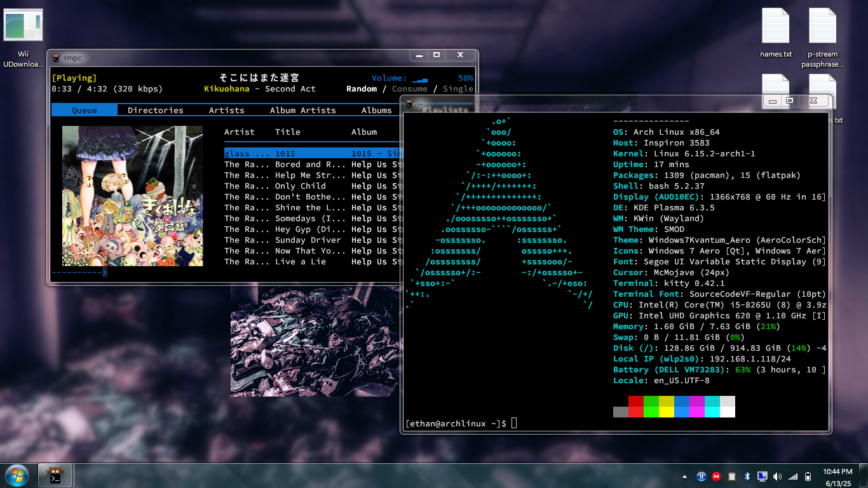
Task: Select the names.txt desktop file
Action: click(x=776, y=33)
